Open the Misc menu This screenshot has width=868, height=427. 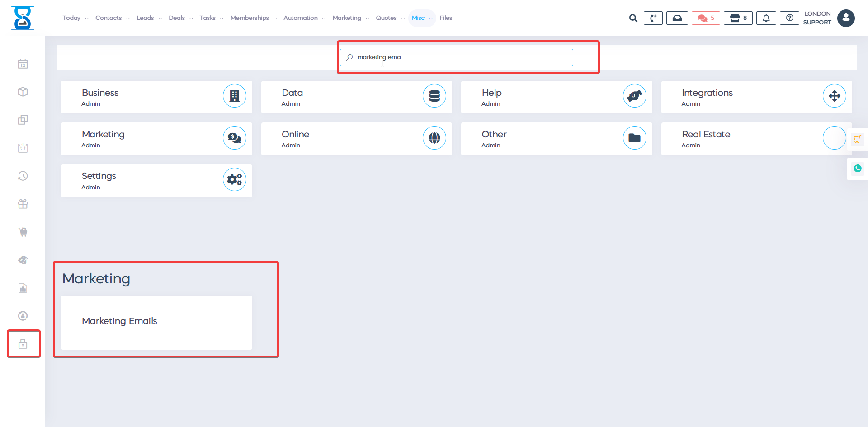click(x=422, y=18)
